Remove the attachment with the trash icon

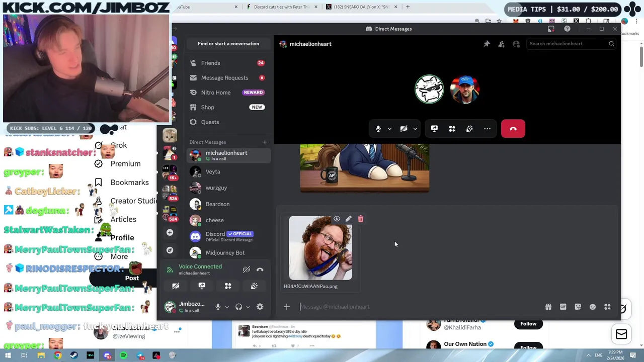360,219
